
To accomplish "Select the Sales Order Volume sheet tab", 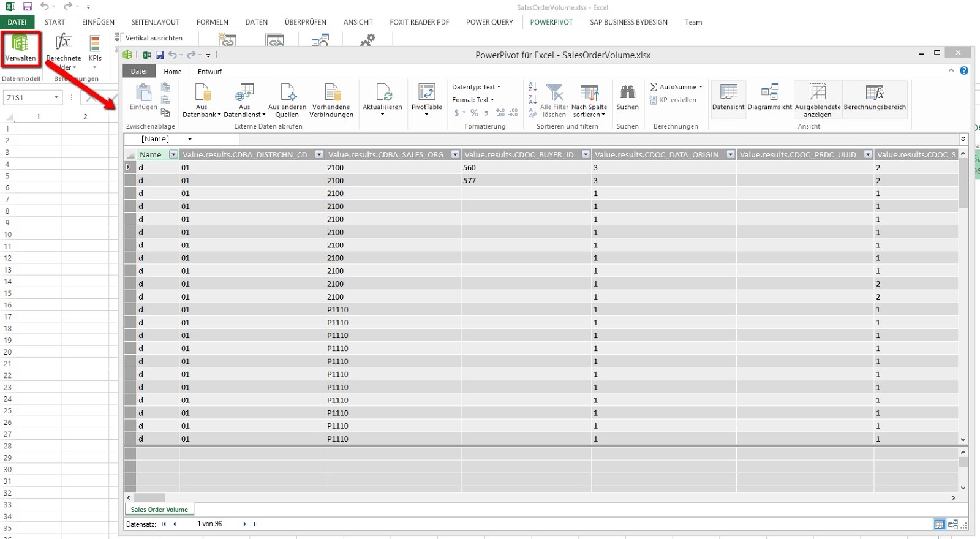I will coord(159,510).
